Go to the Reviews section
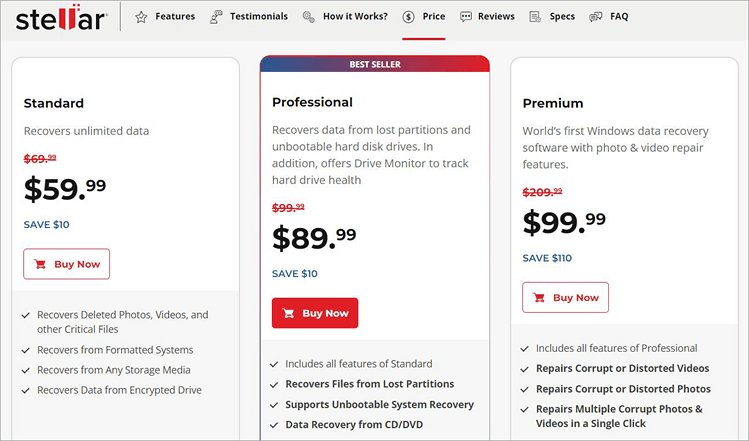Screen dimensions: 749x441 pos(496,17)
